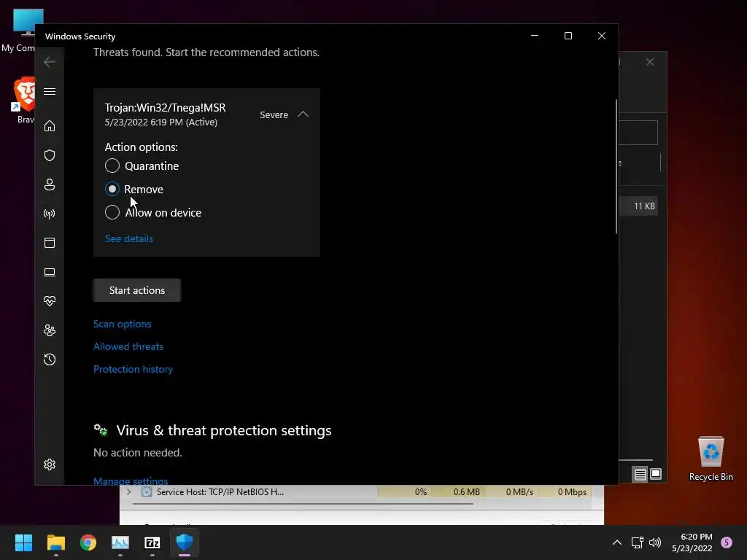Open Device security laptop icon

click(50, 272)
